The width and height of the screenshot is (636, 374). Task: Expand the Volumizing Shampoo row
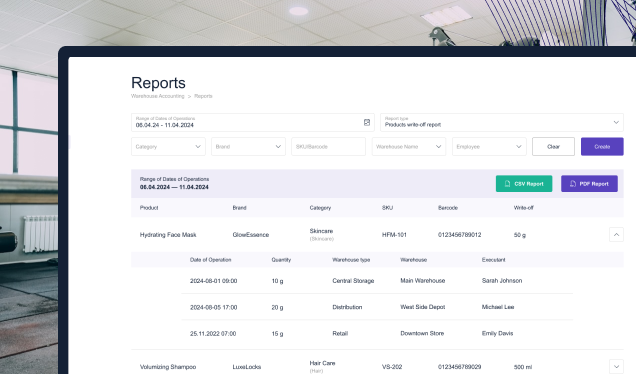616,366
